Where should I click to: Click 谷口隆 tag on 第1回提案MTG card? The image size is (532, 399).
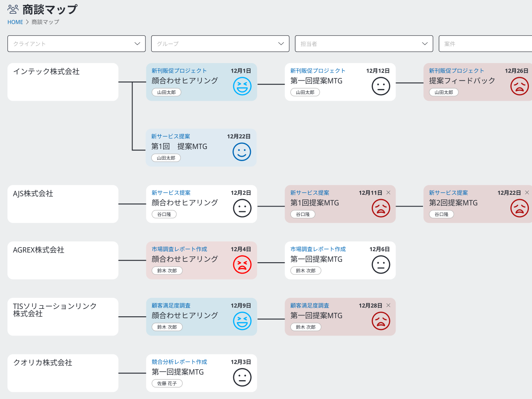pos(303,214)
